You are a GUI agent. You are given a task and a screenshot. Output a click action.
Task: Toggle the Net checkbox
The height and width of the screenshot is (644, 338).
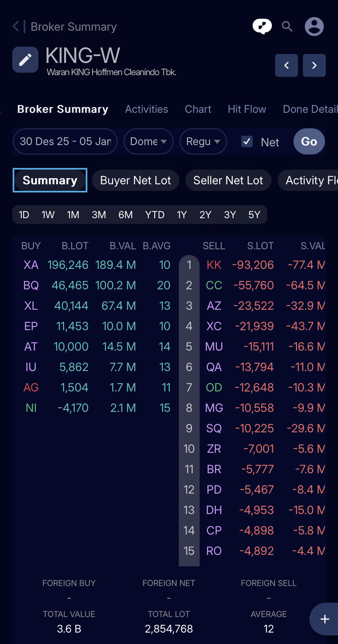click(x=247, y=141)
